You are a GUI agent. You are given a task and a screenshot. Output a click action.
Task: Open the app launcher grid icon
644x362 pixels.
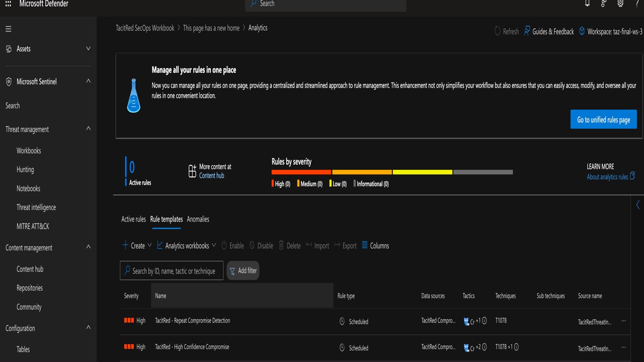8,4
